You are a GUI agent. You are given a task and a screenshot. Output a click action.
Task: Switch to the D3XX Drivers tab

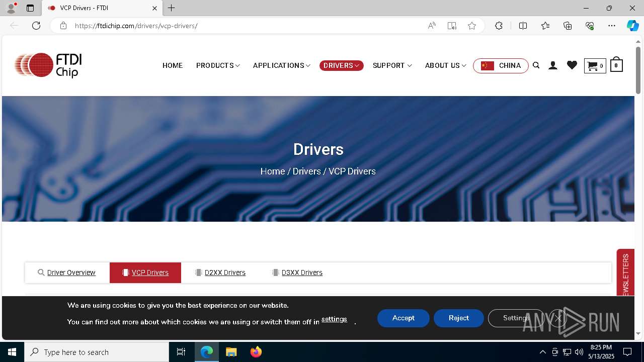click(297, 273)
